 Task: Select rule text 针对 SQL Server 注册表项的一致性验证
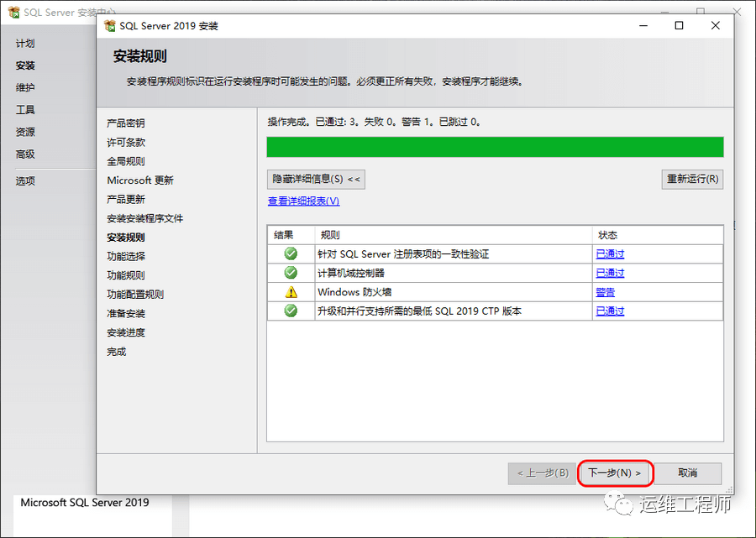pos(403,253)
